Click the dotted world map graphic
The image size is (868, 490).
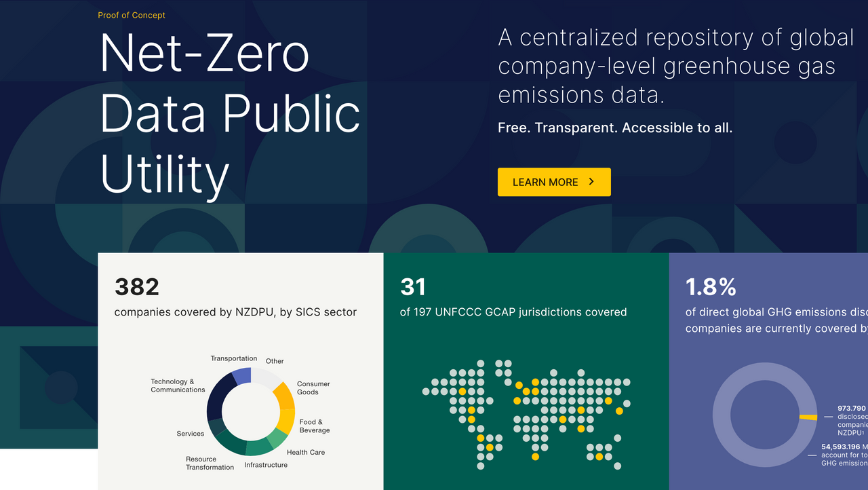tap(526, 414)
